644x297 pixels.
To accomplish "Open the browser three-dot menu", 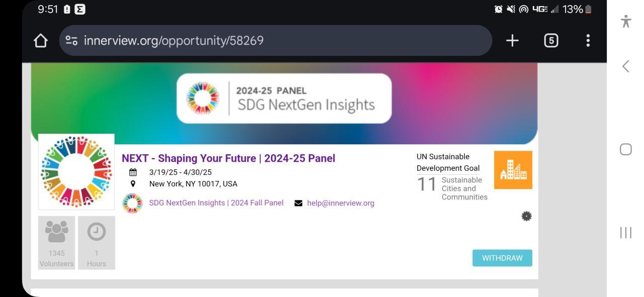I will 588,41.
